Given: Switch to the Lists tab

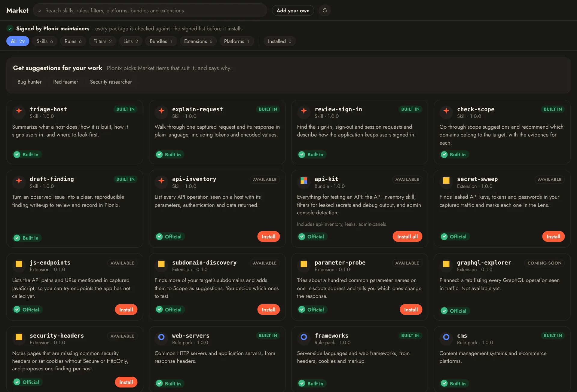Looking at the screenshot, I should click(x=131, y=41).
